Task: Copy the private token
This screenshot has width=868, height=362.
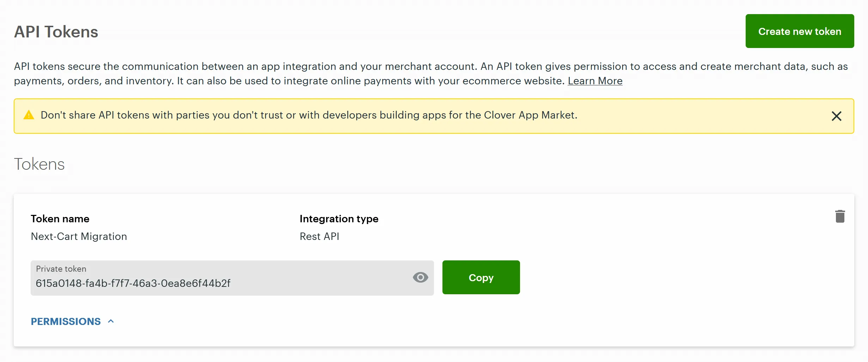Action: click(481, 277)
